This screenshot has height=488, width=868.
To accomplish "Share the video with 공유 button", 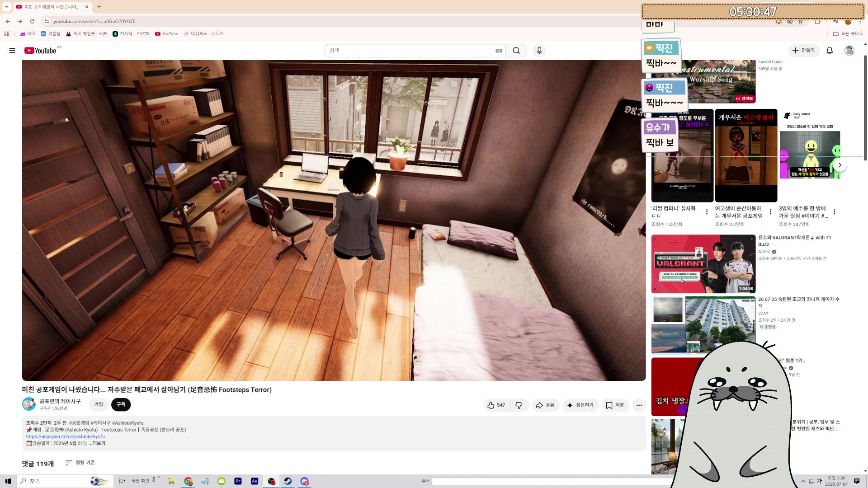I will coord(545,405).
